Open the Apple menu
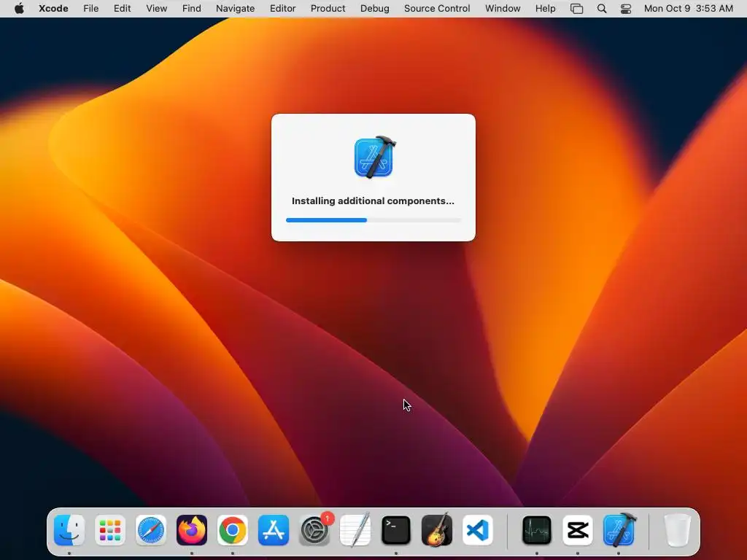 [x=19, y=9]
